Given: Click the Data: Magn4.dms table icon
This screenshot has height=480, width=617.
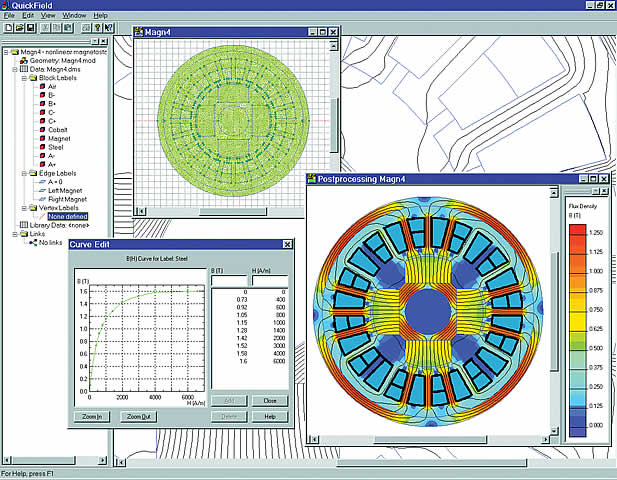Looking at the screenshot, I should (x=24, y=69).
